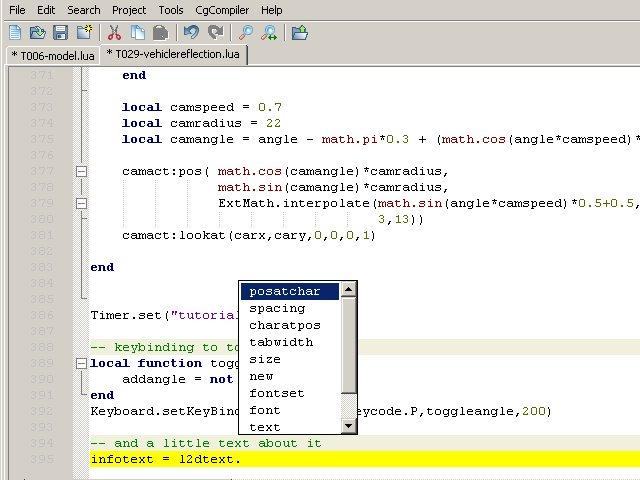Click the Open file toolbar icon
The image size is (640, 480).
point(38,33)
